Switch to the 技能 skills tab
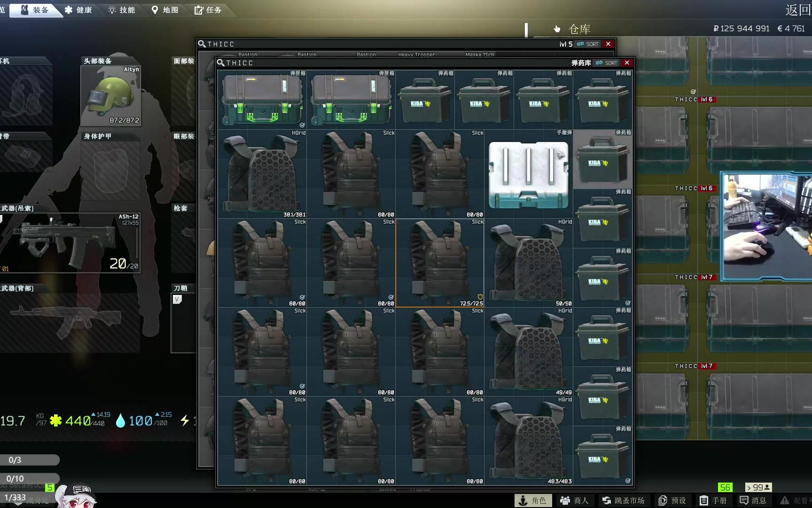Screen dimensions: 812x508 (122, 10)
